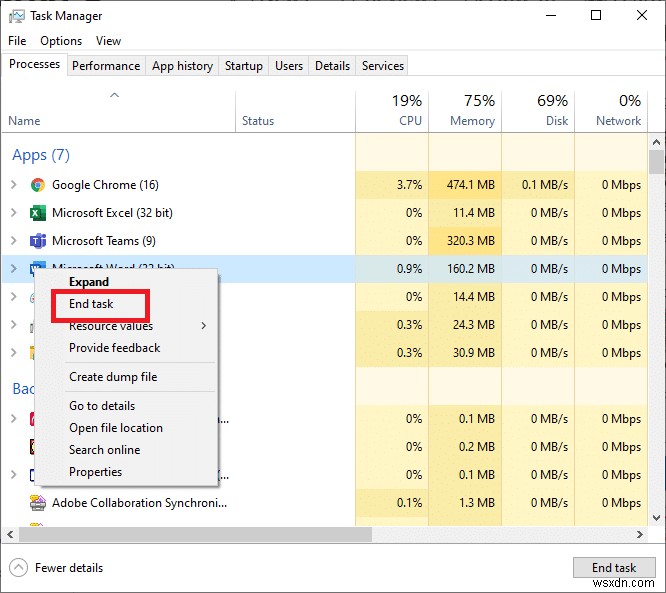666x593 pixels.
Task: Expand the Microsoft Excel (32 bit) row
Action: [14, 213]
